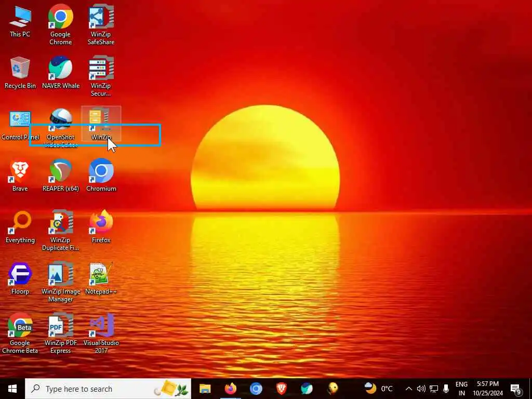
Task: Select the Firefox desktop shortcut
Action: coord(101,228)
